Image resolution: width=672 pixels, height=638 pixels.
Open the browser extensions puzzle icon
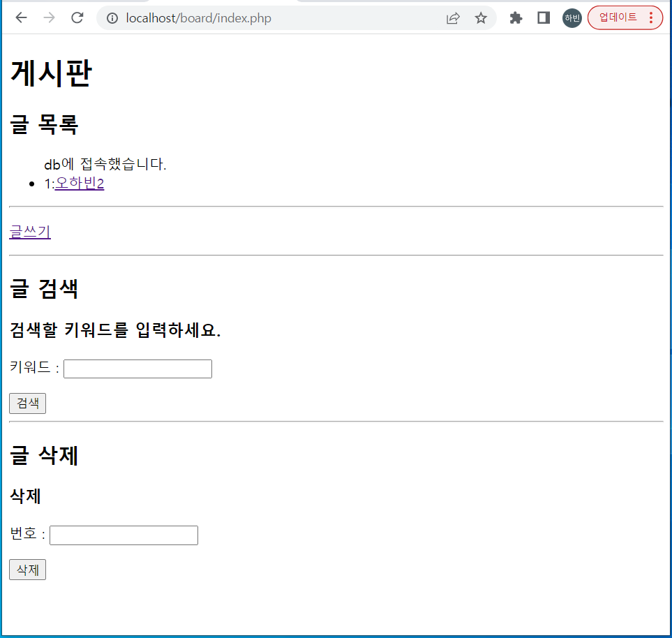515,17
